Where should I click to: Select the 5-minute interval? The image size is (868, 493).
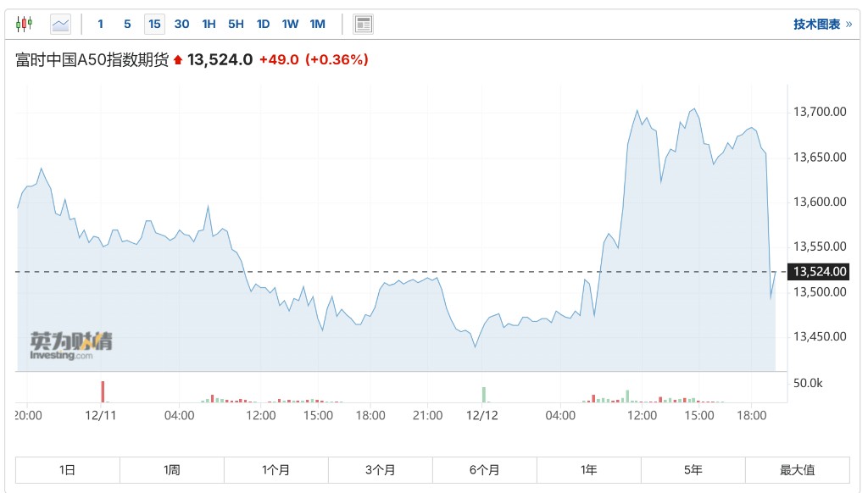(128, 24)
